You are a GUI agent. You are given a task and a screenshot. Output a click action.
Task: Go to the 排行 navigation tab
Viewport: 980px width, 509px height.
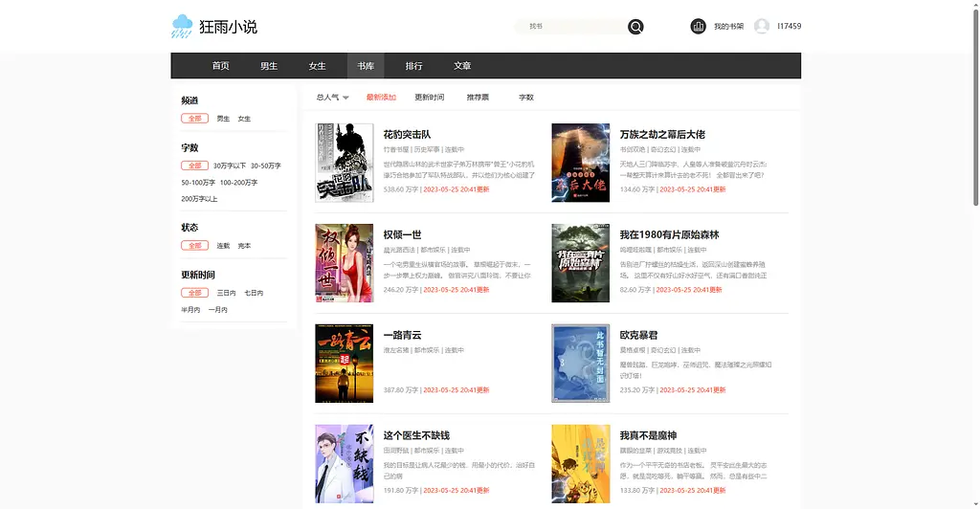(x=413, y=66)
